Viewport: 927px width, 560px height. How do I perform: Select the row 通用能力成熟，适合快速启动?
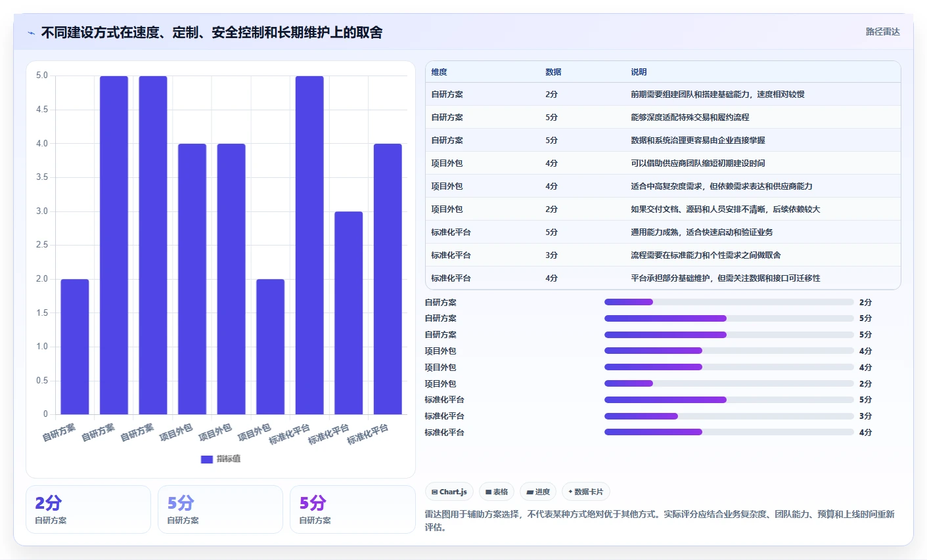coord(663,232)
